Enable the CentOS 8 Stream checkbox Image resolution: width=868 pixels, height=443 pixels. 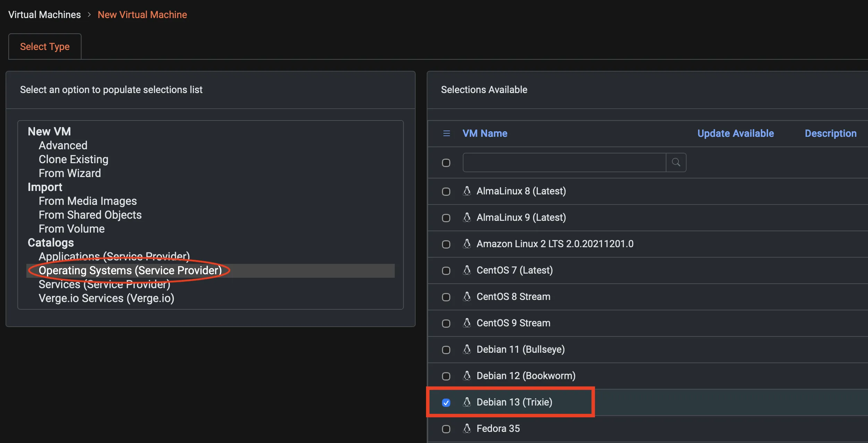pos(446,297)
